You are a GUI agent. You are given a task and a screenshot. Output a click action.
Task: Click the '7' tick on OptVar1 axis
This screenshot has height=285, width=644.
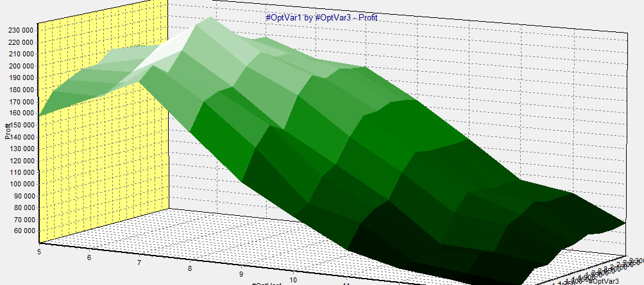tap(139, 263)
